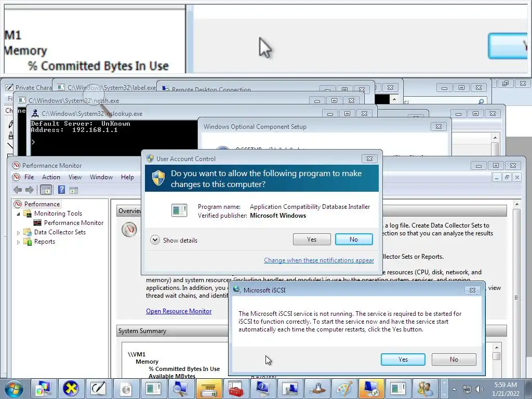532x399 pixels.
Task: Select Monitoring Tools in the tree
Action: (x=58, y=214)
